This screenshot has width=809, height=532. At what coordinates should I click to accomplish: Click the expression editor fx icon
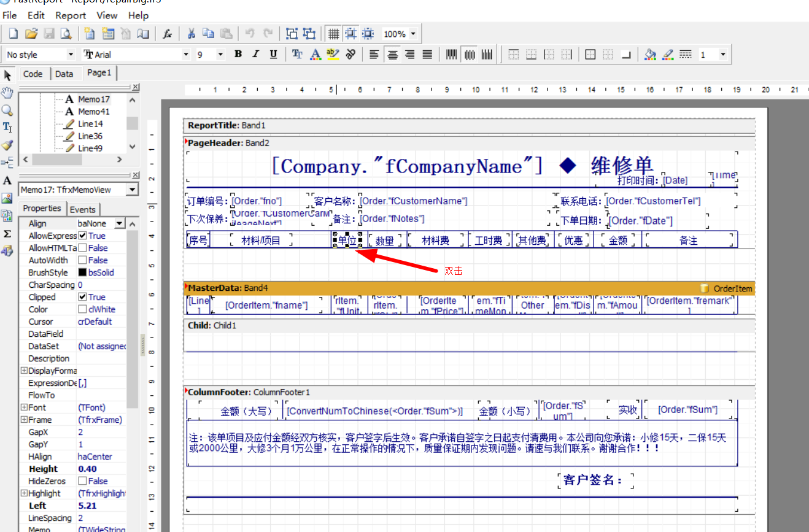(167, 34)
